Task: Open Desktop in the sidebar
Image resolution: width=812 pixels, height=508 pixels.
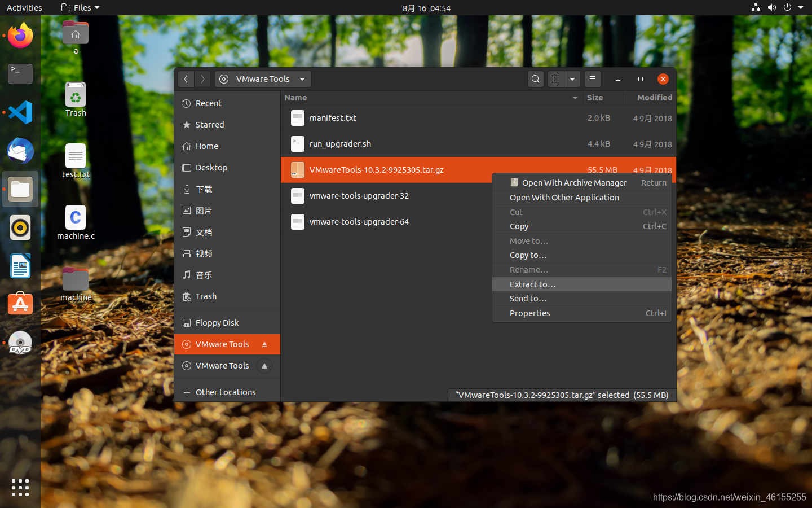Action: coord(227,168)
